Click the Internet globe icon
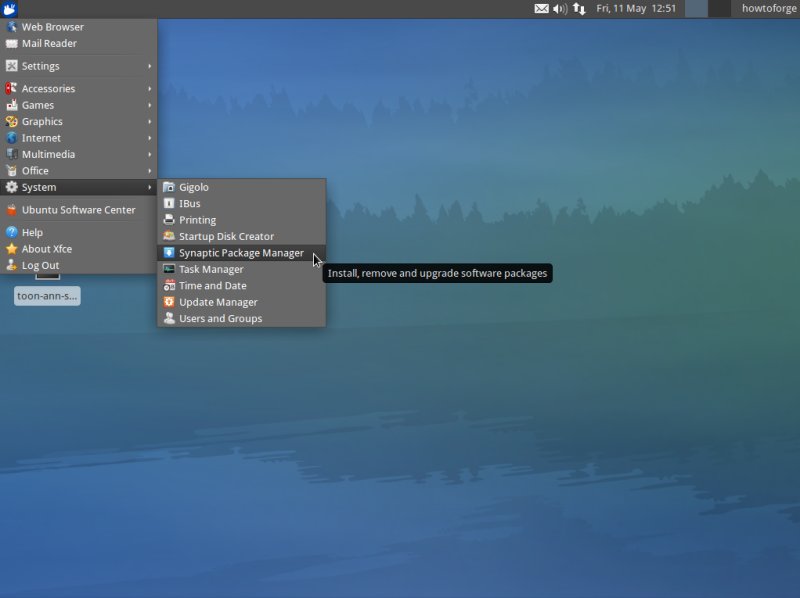The height and width of the screenshot is (598, 800). coord(11,138)
